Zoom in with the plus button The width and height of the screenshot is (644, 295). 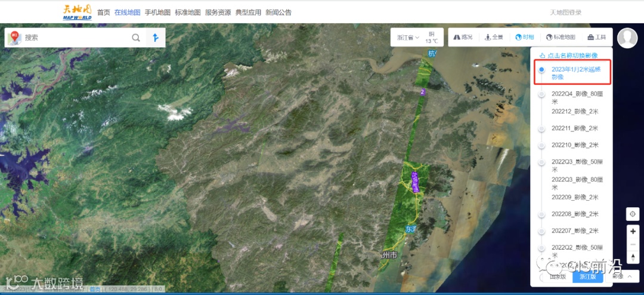pyautogui.click(x=633, y=231)
